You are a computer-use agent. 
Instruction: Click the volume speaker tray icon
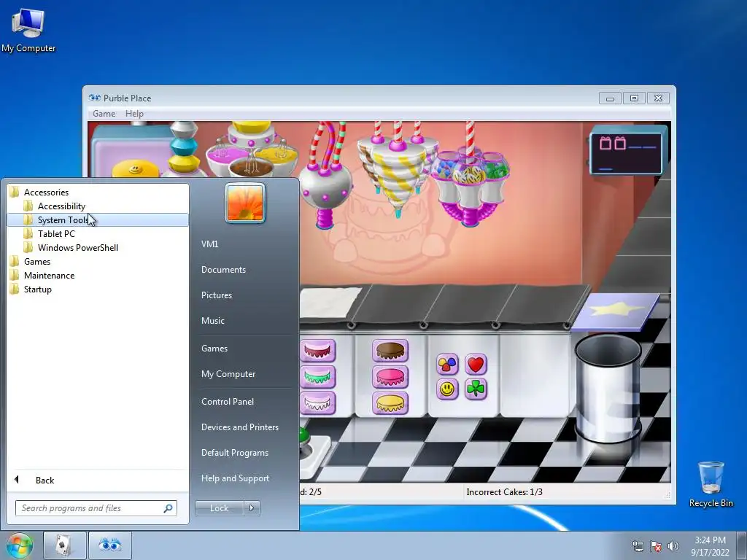pyautogui.click(x=673, y=546)
